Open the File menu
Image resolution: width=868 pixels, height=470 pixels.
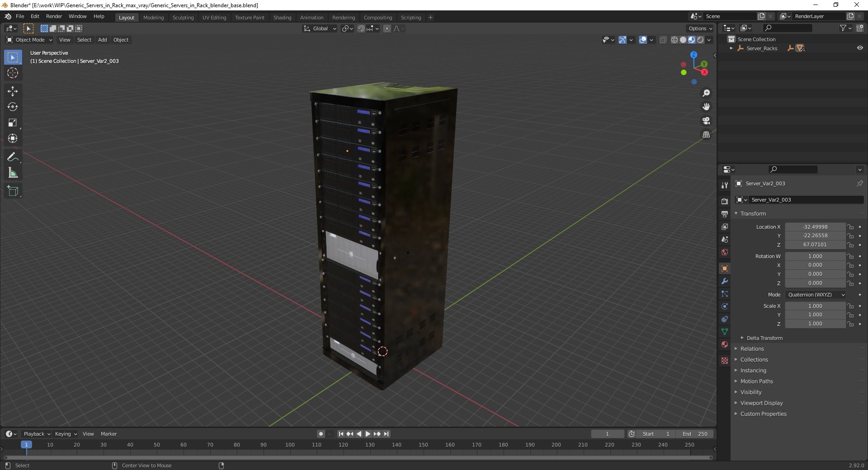tap(20, 16)
